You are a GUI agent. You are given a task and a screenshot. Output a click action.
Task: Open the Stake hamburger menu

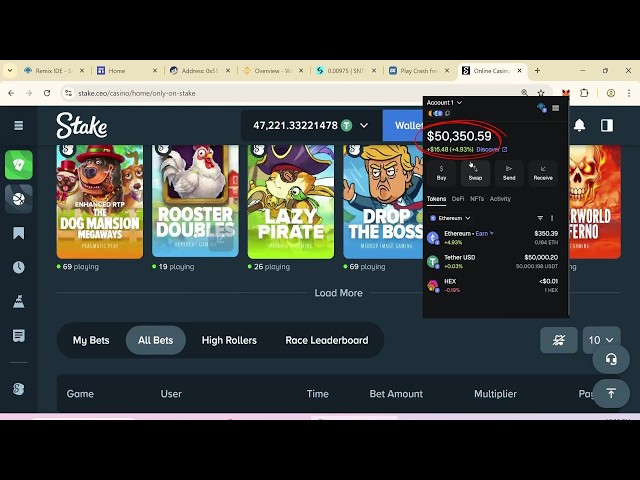click(x=18, y=125)
